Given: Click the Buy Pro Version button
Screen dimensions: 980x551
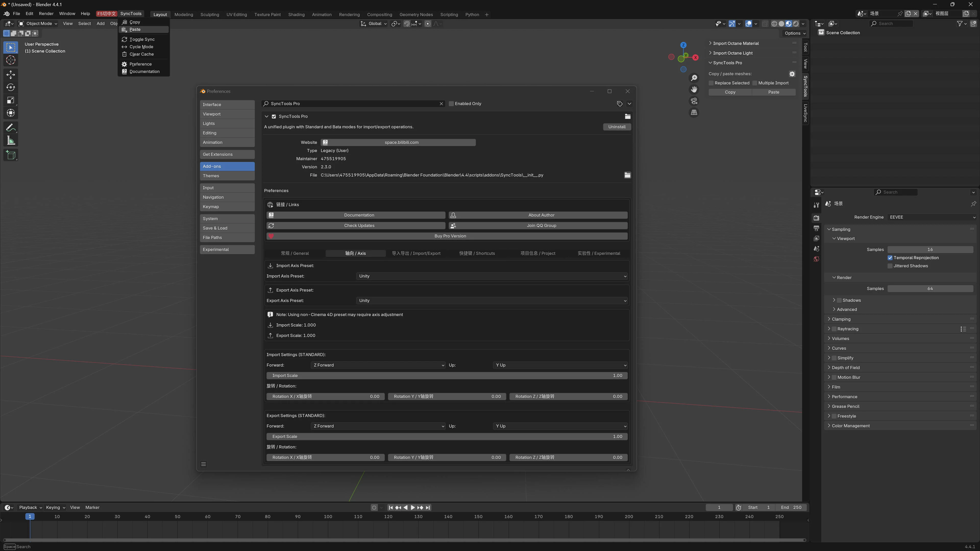Looking at the screenshot, I should (x=447, y=236).
